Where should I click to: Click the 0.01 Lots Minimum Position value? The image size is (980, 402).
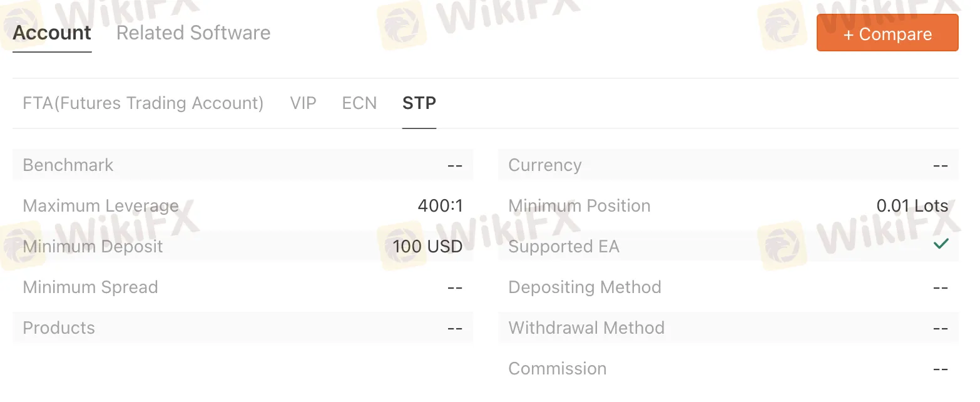tap(912, 206)
